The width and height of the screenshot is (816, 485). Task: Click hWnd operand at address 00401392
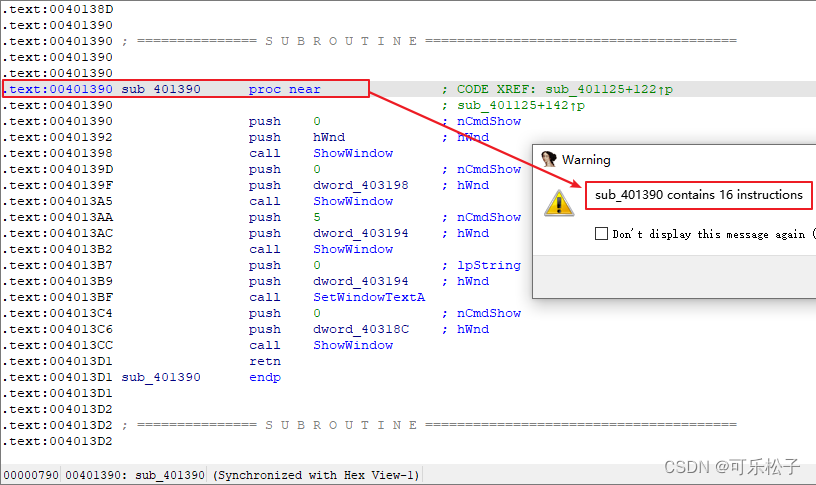[329, 137]
